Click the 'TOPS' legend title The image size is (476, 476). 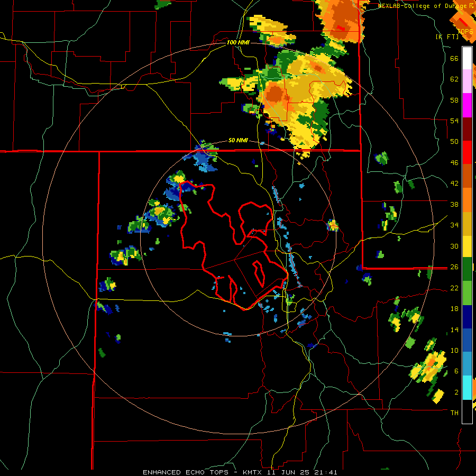[x=465, y=31]
